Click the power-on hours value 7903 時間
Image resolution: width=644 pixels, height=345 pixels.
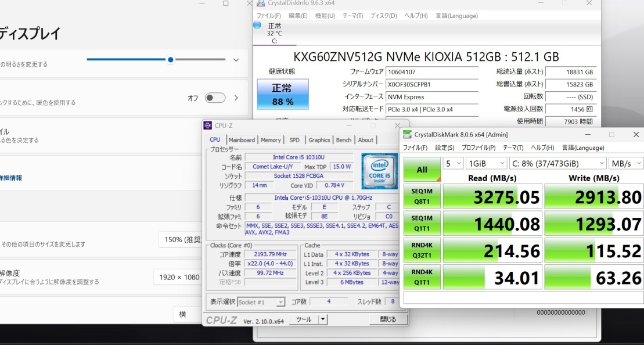pos(571,121)
